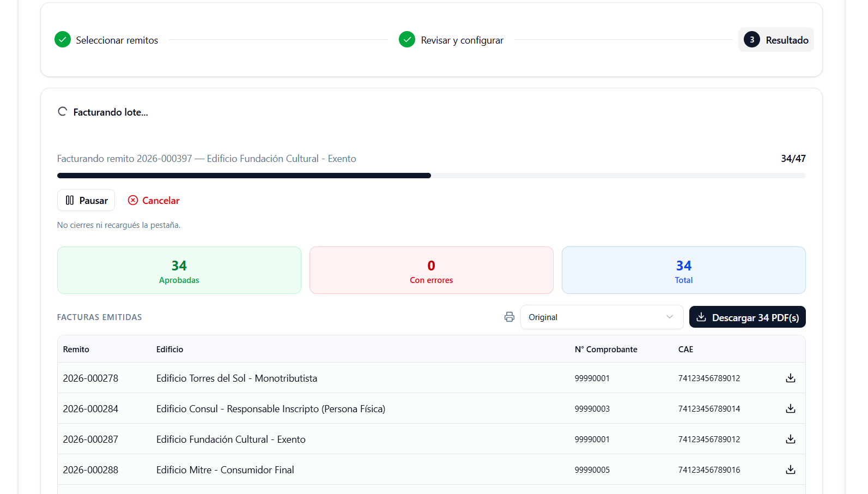Select Edificio Torres del Sol - Monotributista
The image size is (868, 494).
pyautogui.click(x=236, y=378)
